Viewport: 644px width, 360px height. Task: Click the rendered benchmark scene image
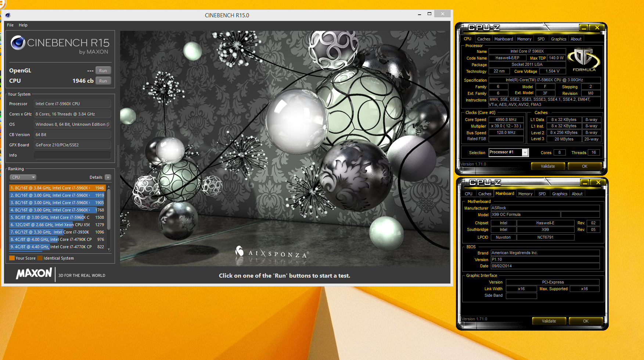tap(285, 148)
